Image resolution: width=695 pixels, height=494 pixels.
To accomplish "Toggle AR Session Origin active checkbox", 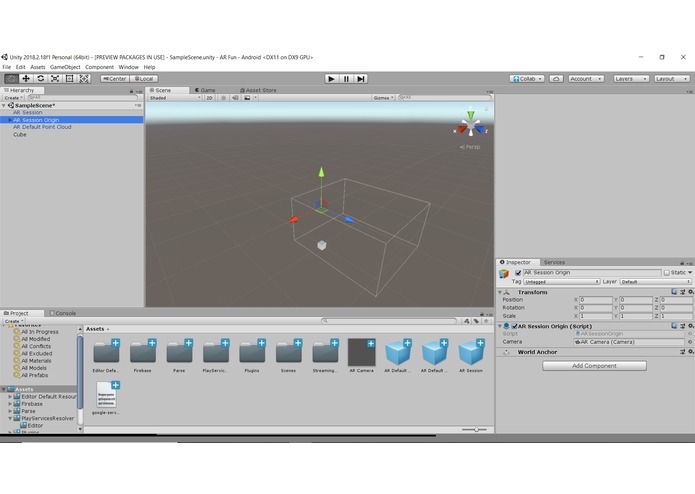I will tap(518, 273).
